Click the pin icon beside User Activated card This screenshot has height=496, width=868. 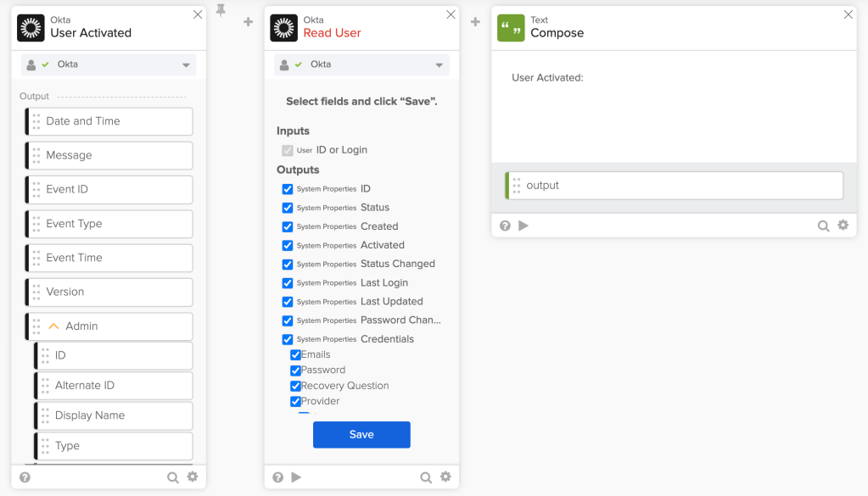[x=221, y=10]
